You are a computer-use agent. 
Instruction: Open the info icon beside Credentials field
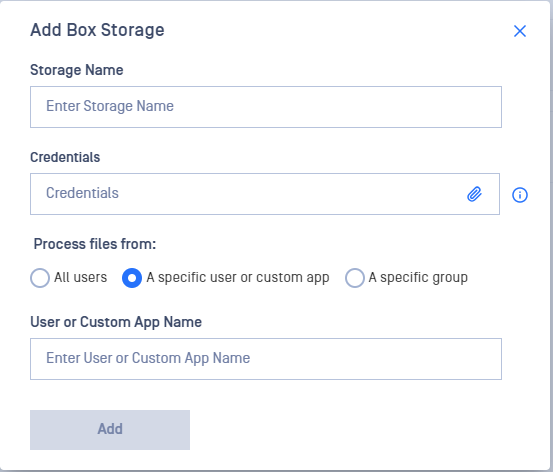(520, 195)
